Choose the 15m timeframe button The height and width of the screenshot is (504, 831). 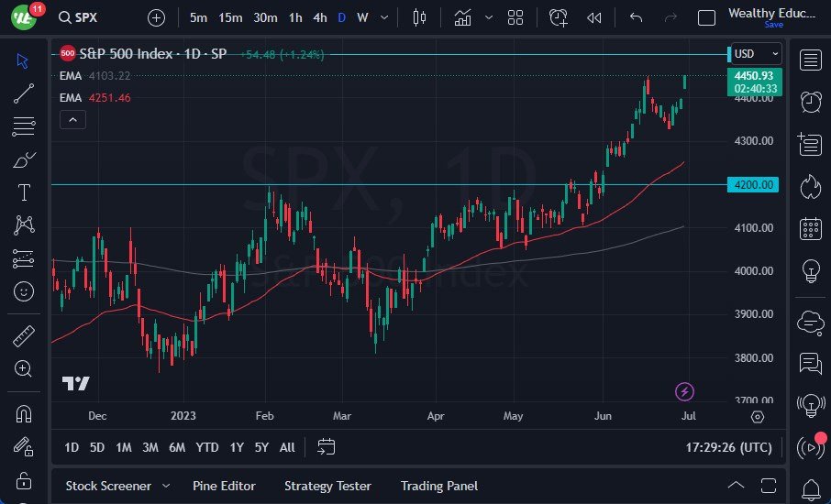click(230, 17)
